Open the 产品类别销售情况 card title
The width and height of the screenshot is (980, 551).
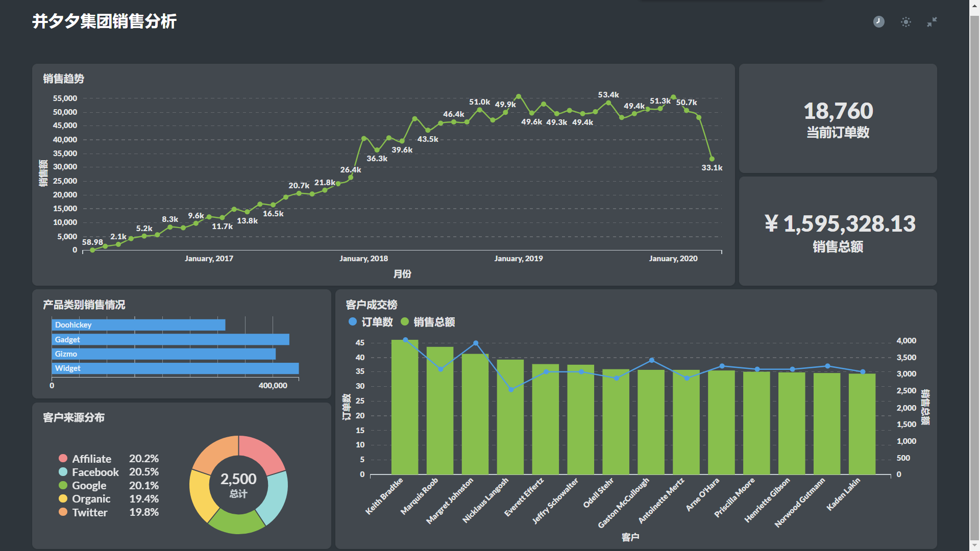[84, 305]
